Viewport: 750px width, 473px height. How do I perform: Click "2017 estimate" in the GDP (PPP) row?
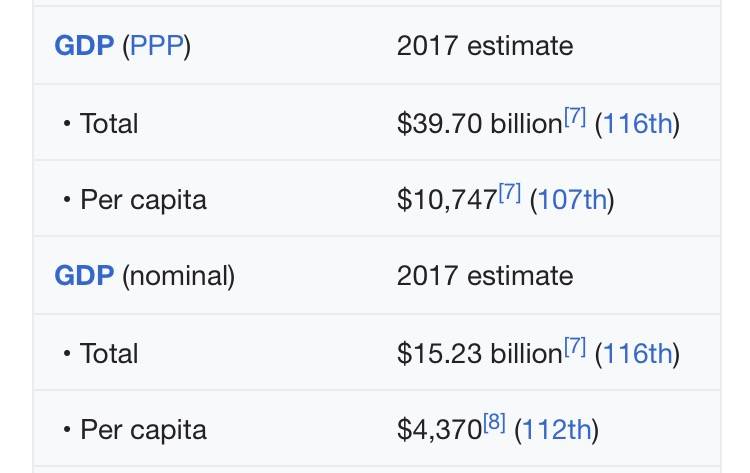tap(485, 47)
